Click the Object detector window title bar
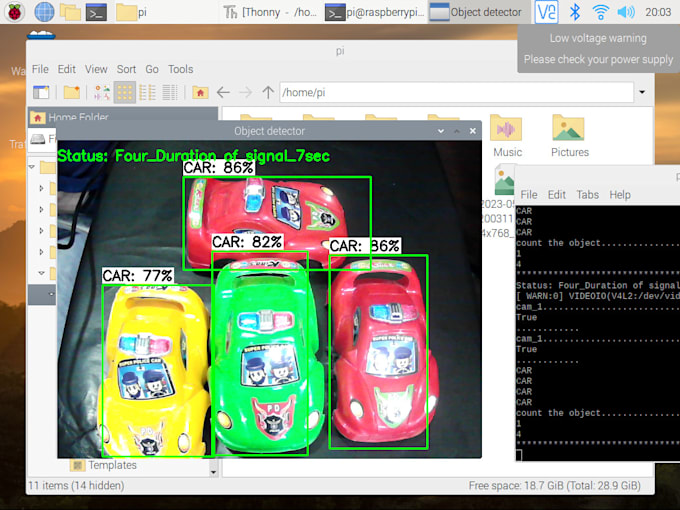Screen dimensions: 680x510 tap(269, 131)
